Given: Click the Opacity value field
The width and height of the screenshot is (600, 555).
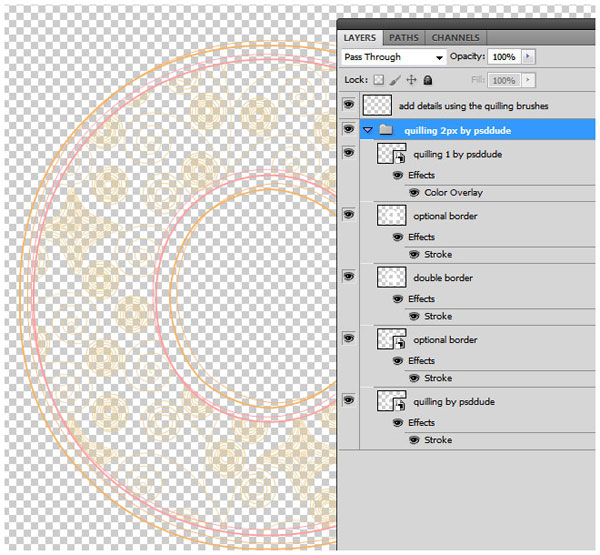Looking at the screenshot, I should (x=504, y=57).
